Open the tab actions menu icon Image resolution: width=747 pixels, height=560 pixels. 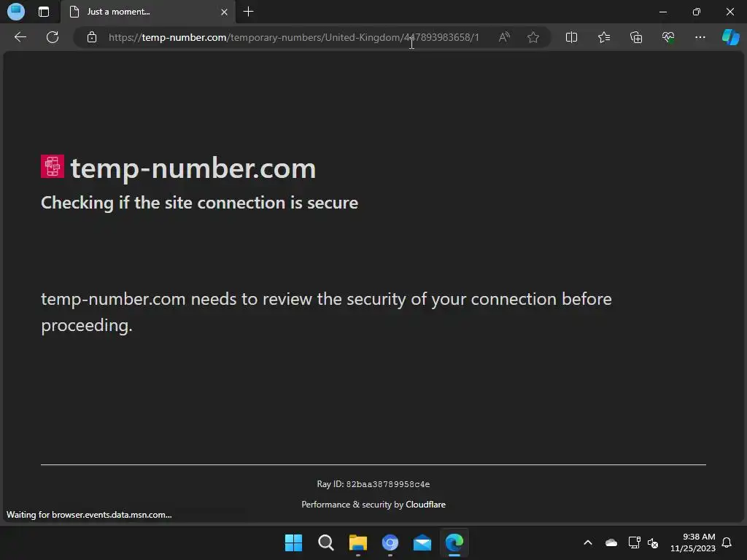coord(43,12)
